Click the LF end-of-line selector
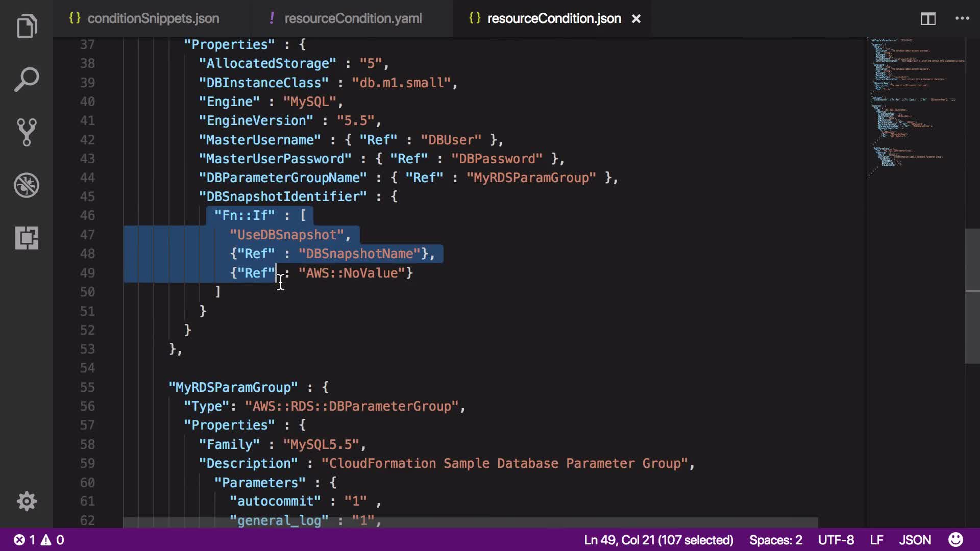The image size is (980, 551). click(x=876, y=540)
